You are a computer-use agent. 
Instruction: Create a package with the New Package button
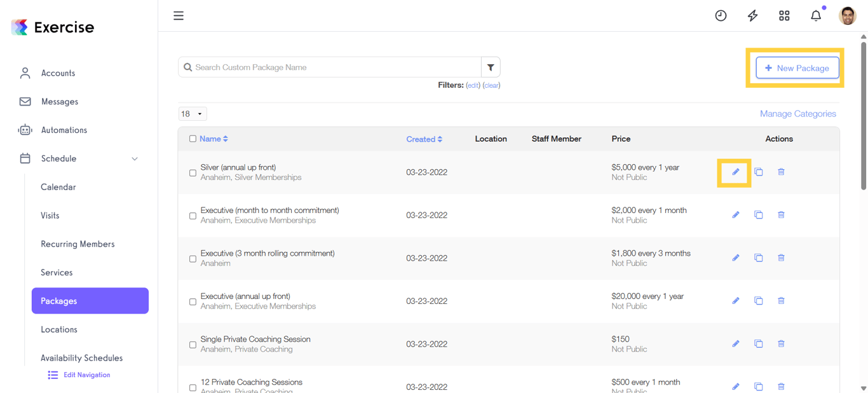[x=797, y=67]
